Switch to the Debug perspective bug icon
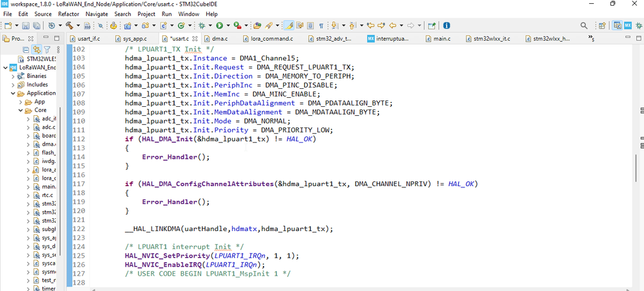 pos(638,26)
